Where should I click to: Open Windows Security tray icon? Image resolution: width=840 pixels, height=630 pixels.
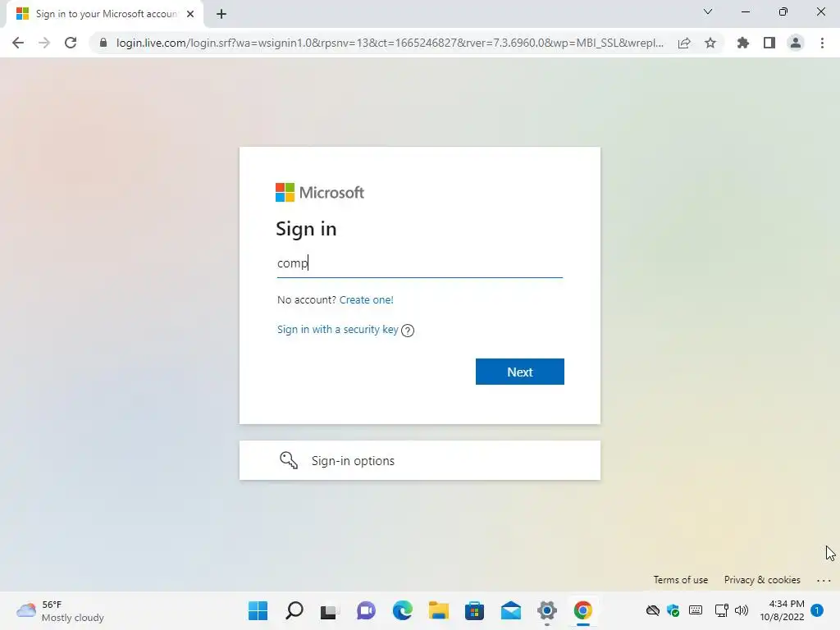(673, 610)
